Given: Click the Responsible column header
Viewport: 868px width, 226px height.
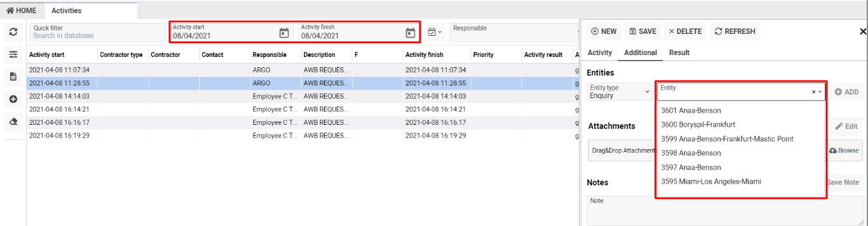Looking at the screenshot, I should coord(270,55).
